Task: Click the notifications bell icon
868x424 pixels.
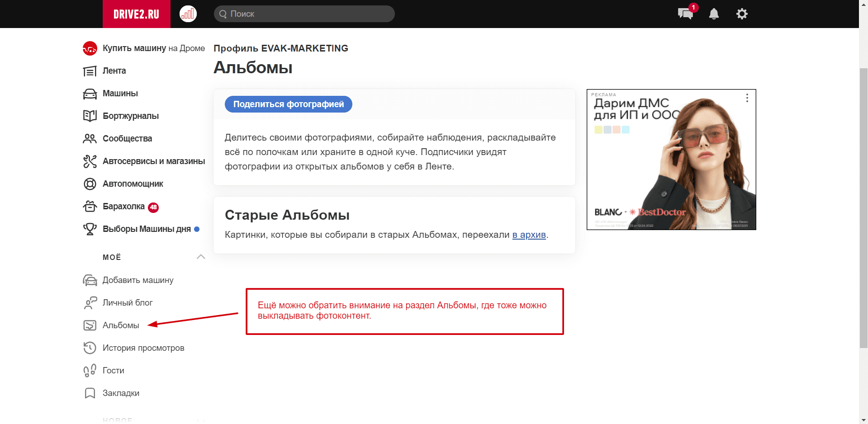Action: pyautogui.click(x=714, y=14)
